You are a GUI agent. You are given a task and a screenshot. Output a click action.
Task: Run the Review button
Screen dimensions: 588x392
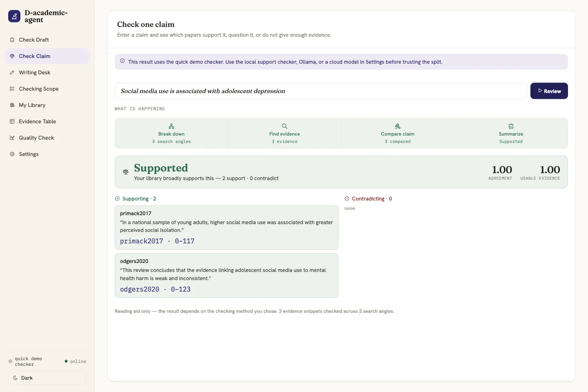click(x=549, y=91)
